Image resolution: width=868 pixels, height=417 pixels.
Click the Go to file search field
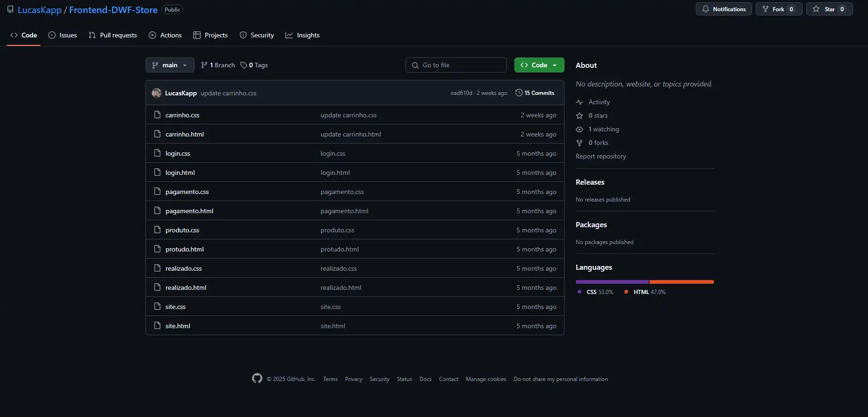(456, 65)
